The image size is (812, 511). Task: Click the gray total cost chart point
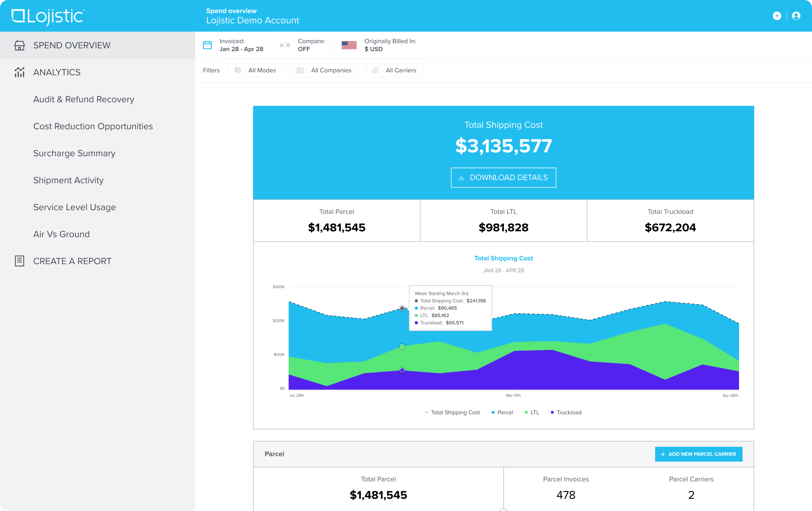click(x=402, y=308)
